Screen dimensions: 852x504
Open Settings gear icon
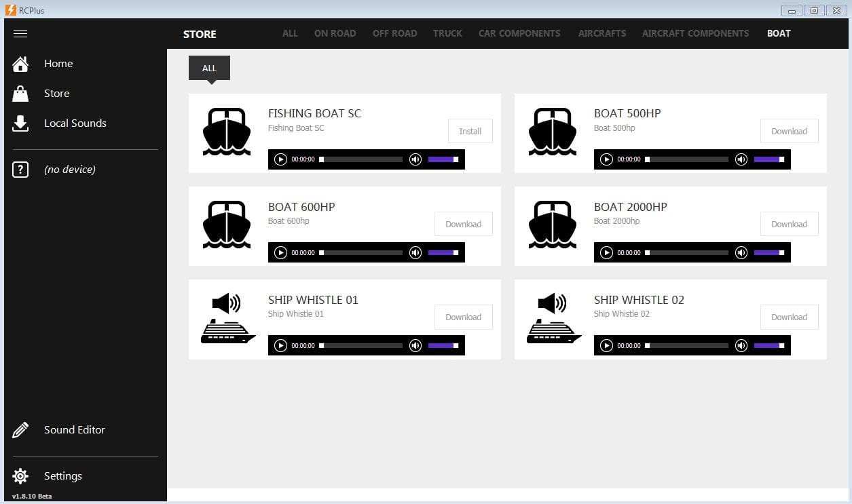(20, 476)
